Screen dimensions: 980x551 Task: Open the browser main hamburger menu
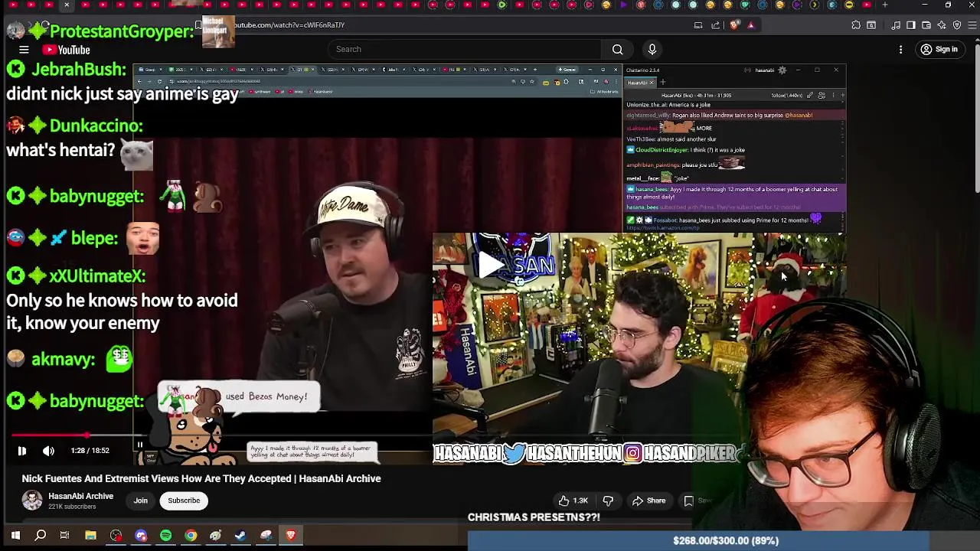(x=972, y=24)
